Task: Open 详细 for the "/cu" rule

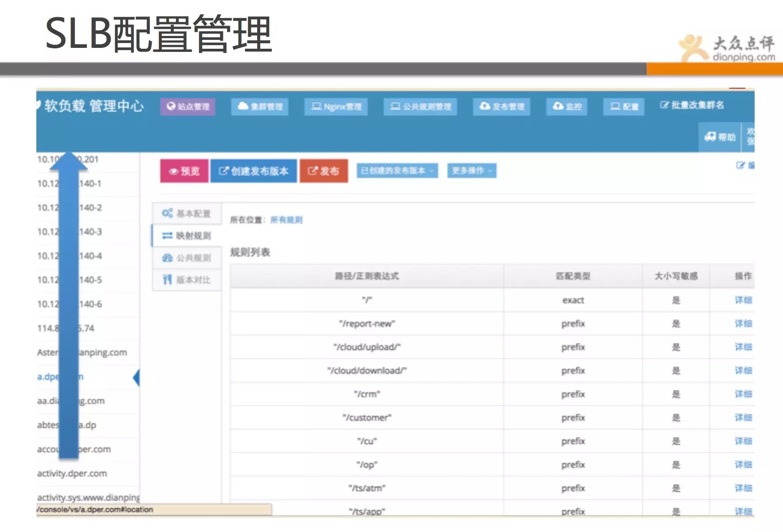Action: point(744,441)
